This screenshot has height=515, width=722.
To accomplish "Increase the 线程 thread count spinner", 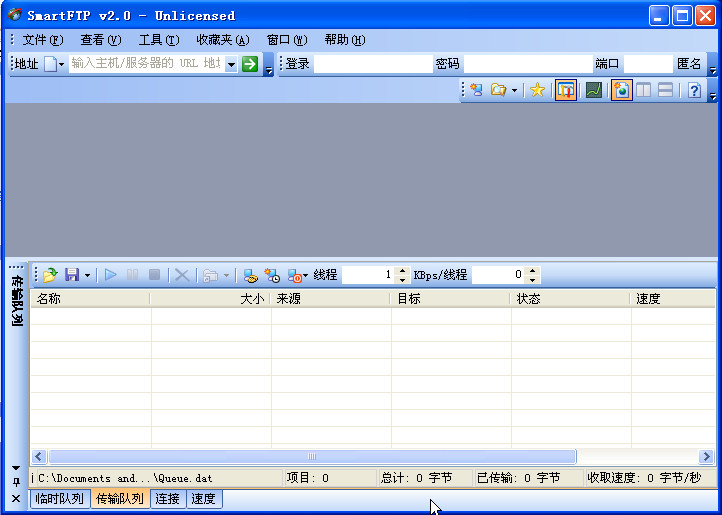I will pos(402,271).
